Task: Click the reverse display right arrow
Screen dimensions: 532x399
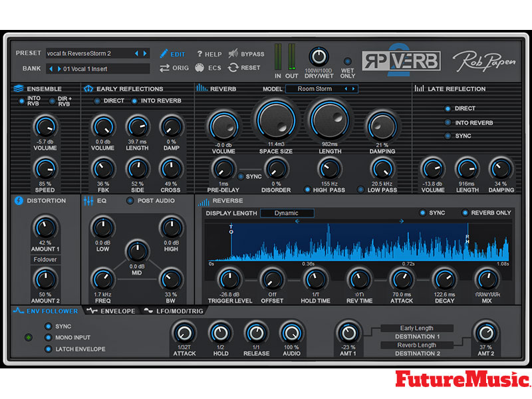Action: tap(402, 221)
